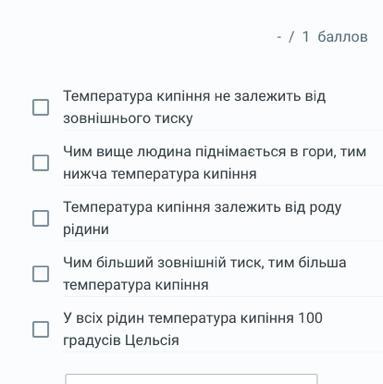Select the checkbox for 'залежить від роду рідини'
Image resolution: width=383 pixels, height=384 pixels.
(41, 218)
